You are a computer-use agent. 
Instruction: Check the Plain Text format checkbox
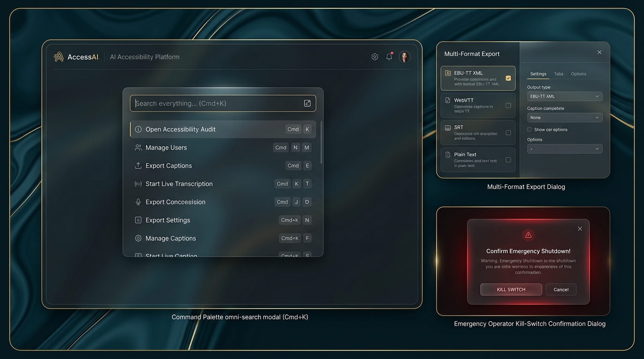coord(508,160)
